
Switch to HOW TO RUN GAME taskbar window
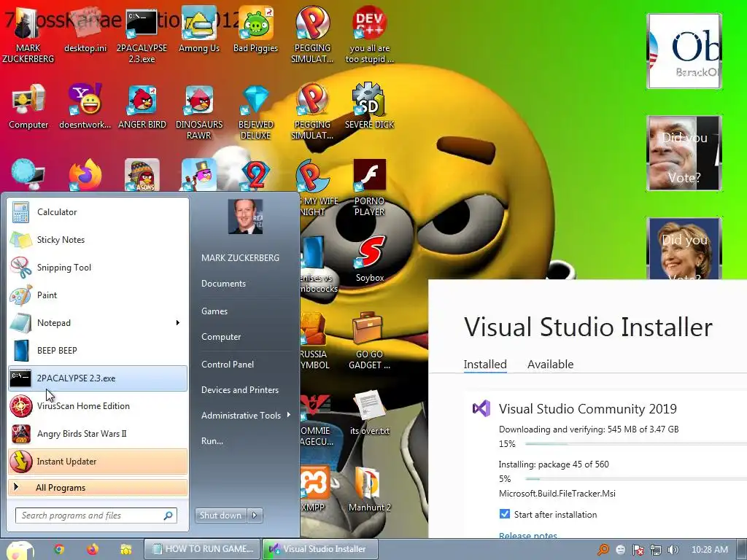click(x=202, y=549)
